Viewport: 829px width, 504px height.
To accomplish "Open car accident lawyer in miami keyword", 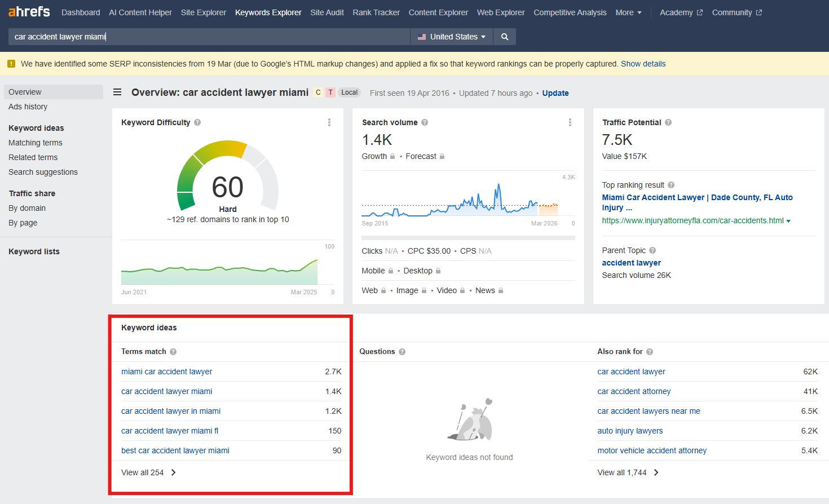I will point(171,411).
